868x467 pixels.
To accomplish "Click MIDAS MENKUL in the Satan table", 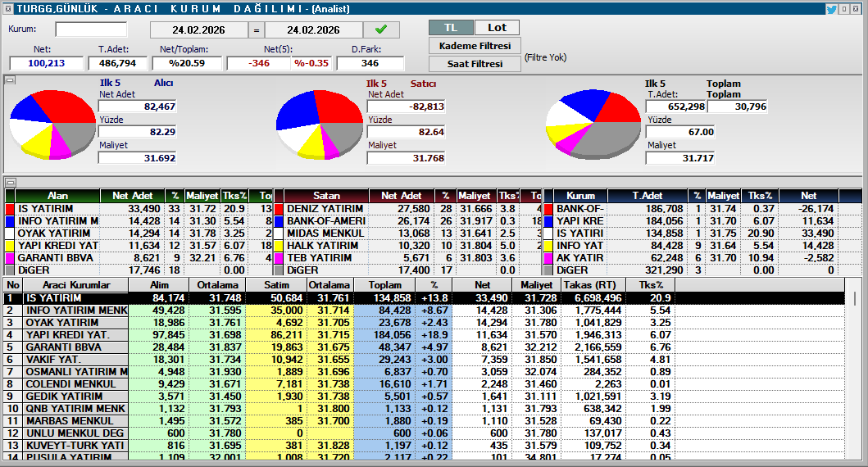I will (325, 233).
